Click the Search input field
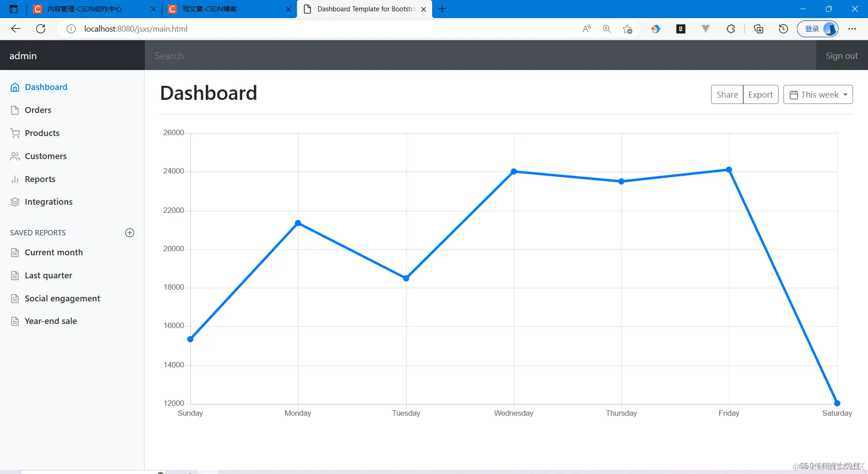Image resolution: width=868 pixels, height=474 pixels. click(480, 55)
